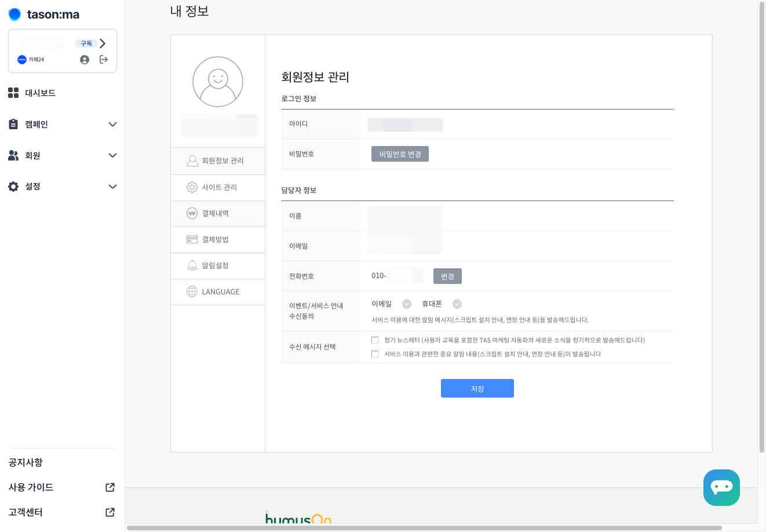Viewport: 766px width, 532px height.
Task: Click external link icon beside 사용 가이드
Action: click(110, 487)
